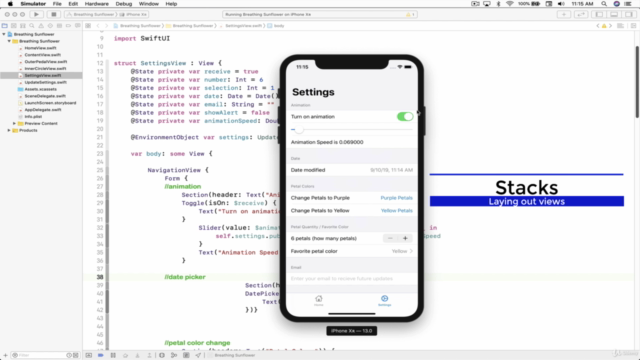Add a new file with plus button
640x360 pixels.
coord(5,355)
